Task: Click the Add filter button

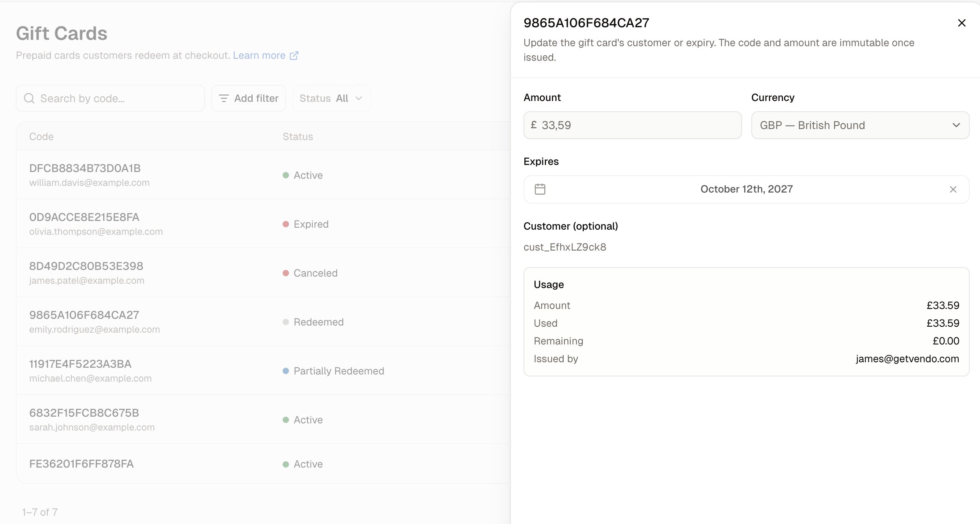Action: coord(248,98)
